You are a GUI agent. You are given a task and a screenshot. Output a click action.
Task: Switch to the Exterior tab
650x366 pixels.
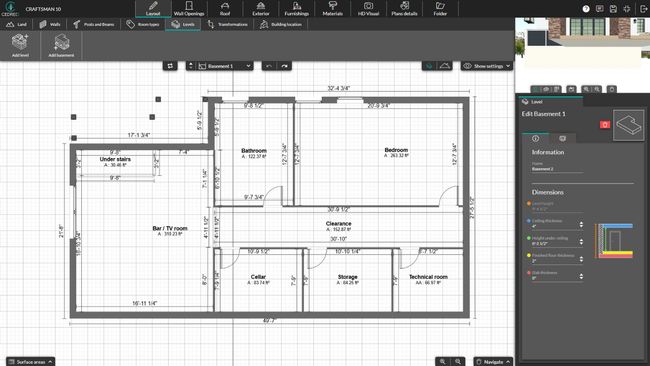click(x=261, y=9)
